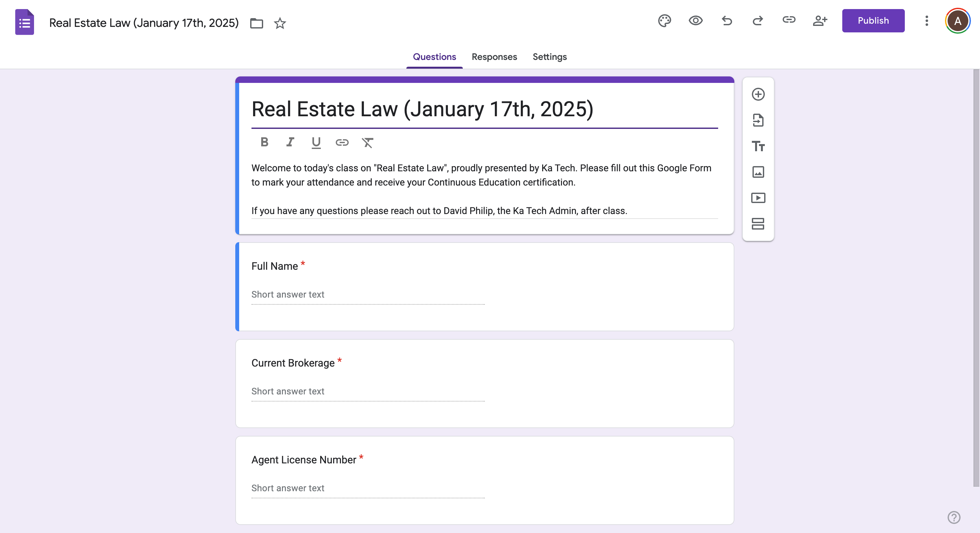Viewport: 980px width, 533px height.
Task: Add a video to the form
Action: coord(758,198)
